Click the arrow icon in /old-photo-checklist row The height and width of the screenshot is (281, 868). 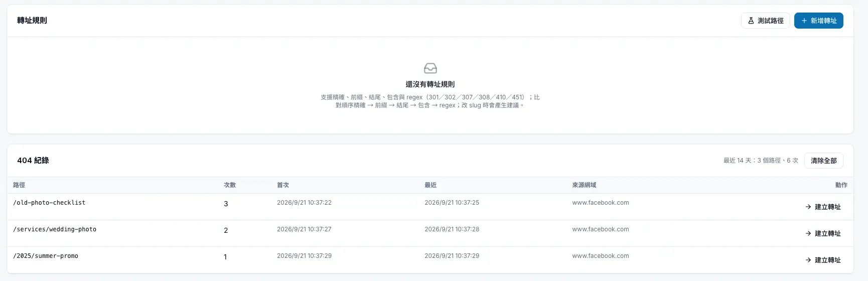point(808,207)
